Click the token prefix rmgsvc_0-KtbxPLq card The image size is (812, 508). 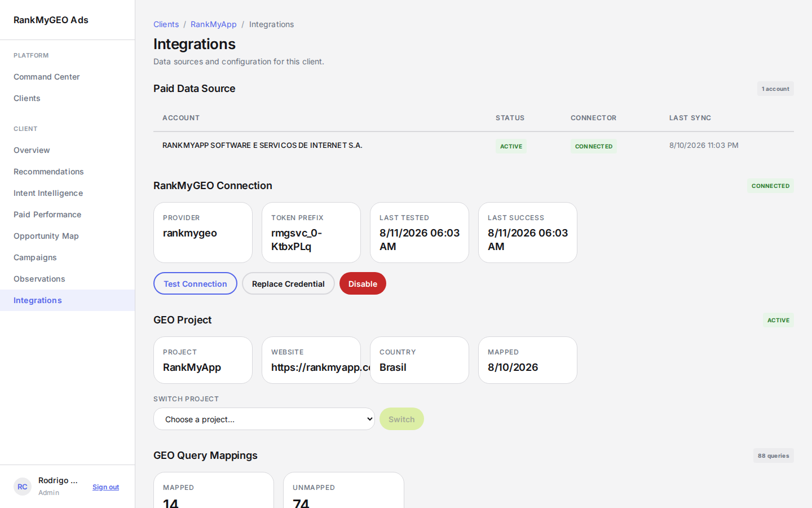click(311, 233)
